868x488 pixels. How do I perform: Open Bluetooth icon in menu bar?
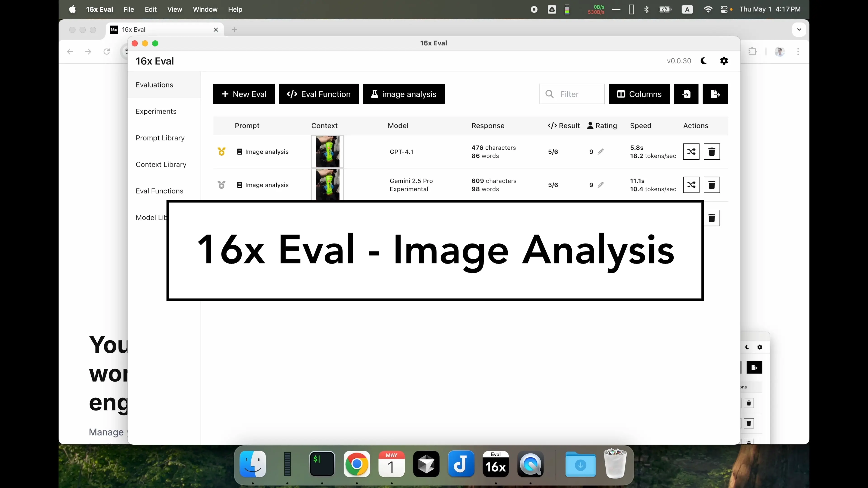coord(646,9)
